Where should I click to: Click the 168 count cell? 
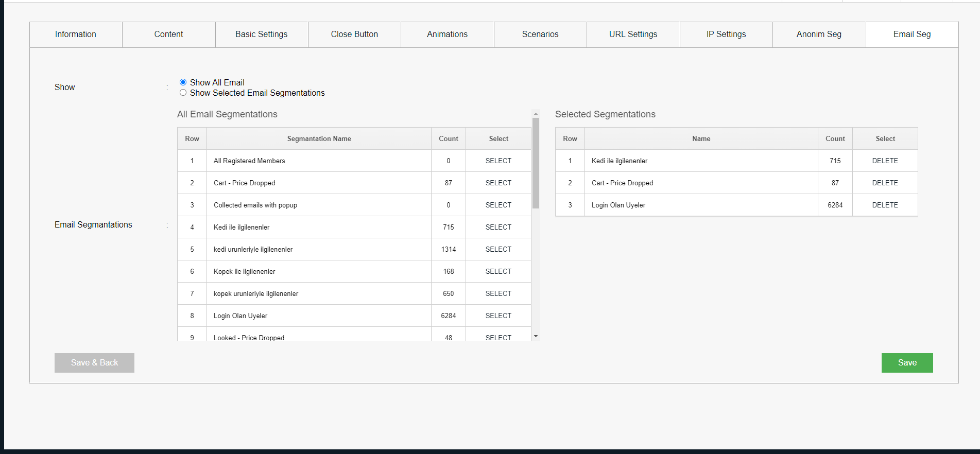(x=449, y=271)
